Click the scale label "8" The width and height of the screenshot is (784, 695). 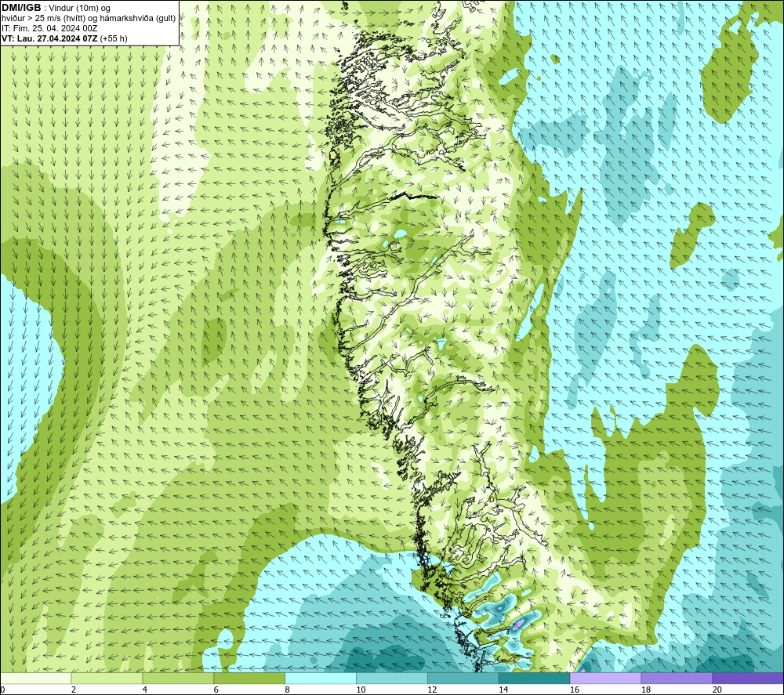pos(288,690)
